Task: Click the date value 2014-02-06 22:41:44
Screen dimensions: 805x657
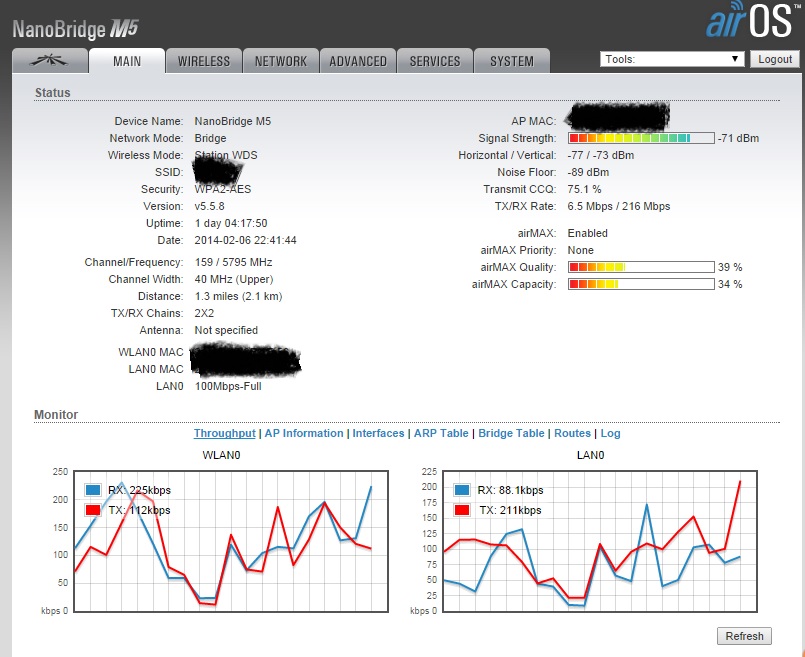Action: [x=245, y=240]
